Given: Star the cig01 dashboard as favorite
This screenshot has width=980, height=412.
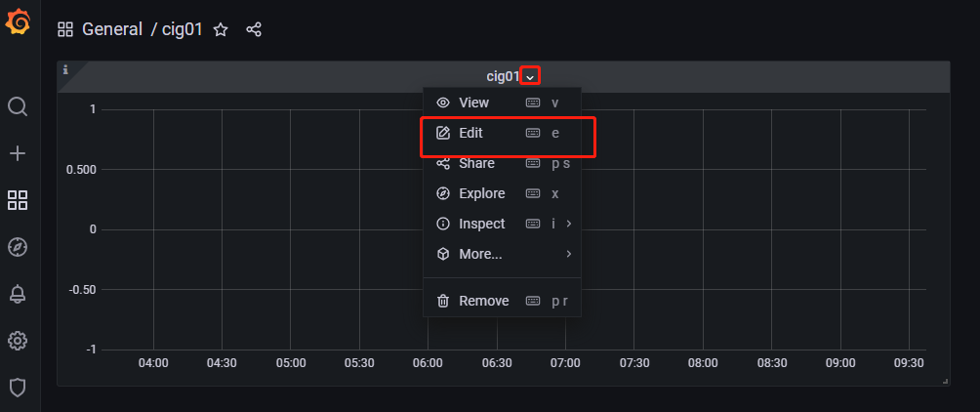Looking at the screenshot, I should point(221,29).
